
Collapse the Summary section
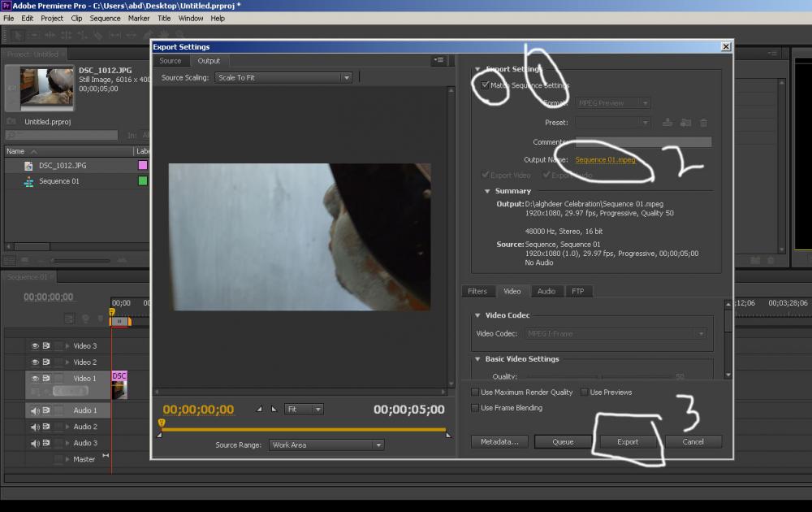click(x=486, y=191)
